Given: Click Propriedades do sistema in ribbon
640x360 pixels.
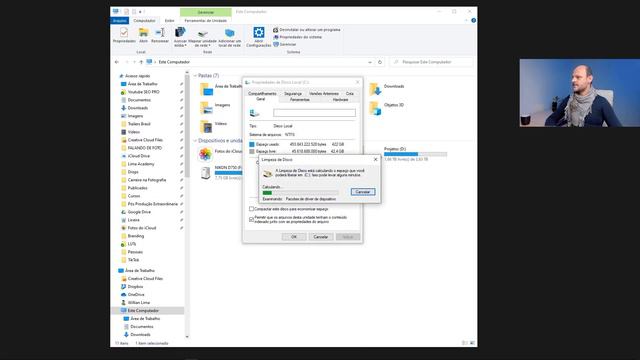Looking at the screenshot, I should 298,37.
